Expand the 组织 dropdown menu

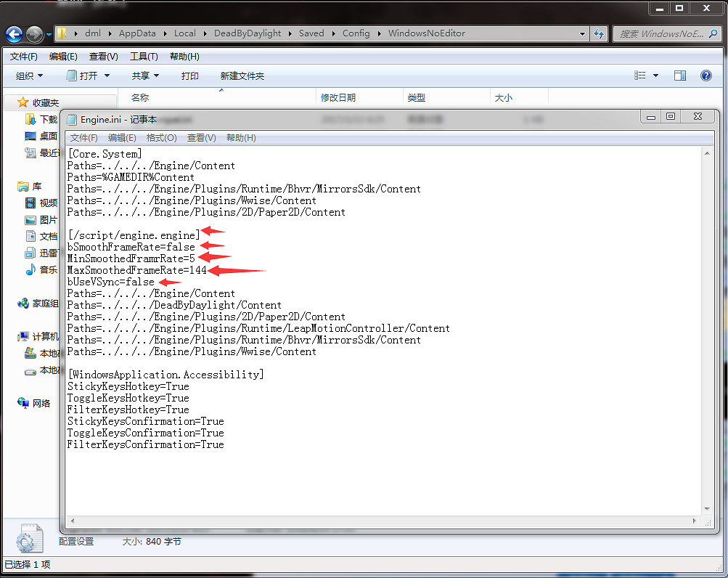[30, 76]
